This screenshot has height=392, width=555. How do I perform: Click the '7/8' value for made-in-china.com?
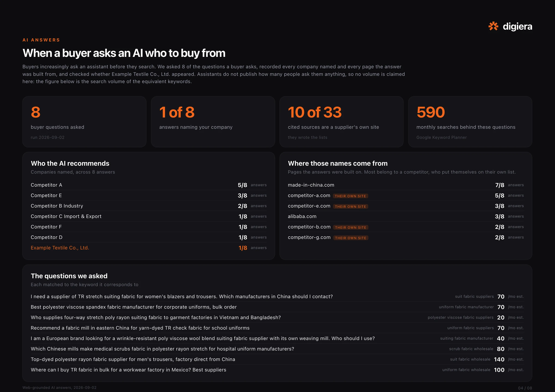[500, 185]
